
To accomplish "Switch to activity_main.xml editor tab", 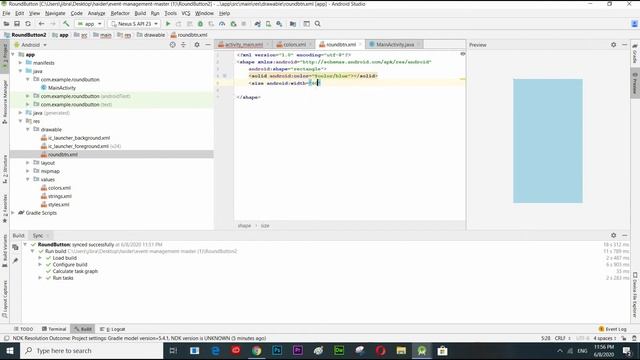I will 243,44.
